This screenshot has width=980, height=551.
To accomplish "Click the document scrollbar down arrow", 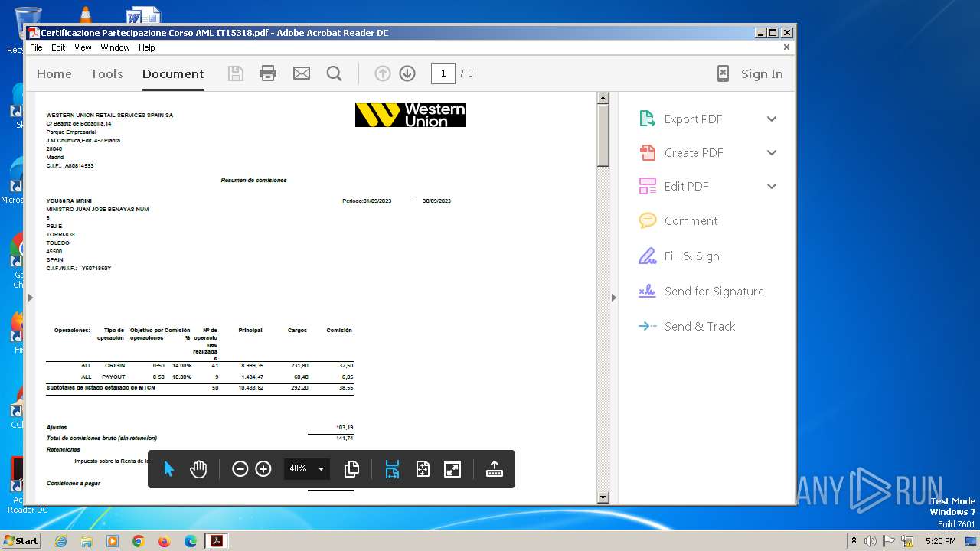I will [603, 497].
